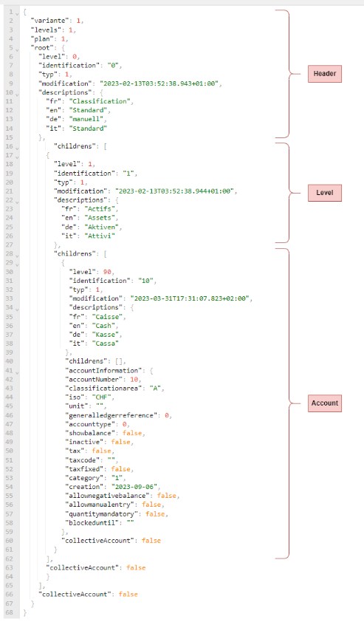Click the "generalledgerreference" key
Image resolution: width=364 pixels, height=622 pixels.
point(111,415)
